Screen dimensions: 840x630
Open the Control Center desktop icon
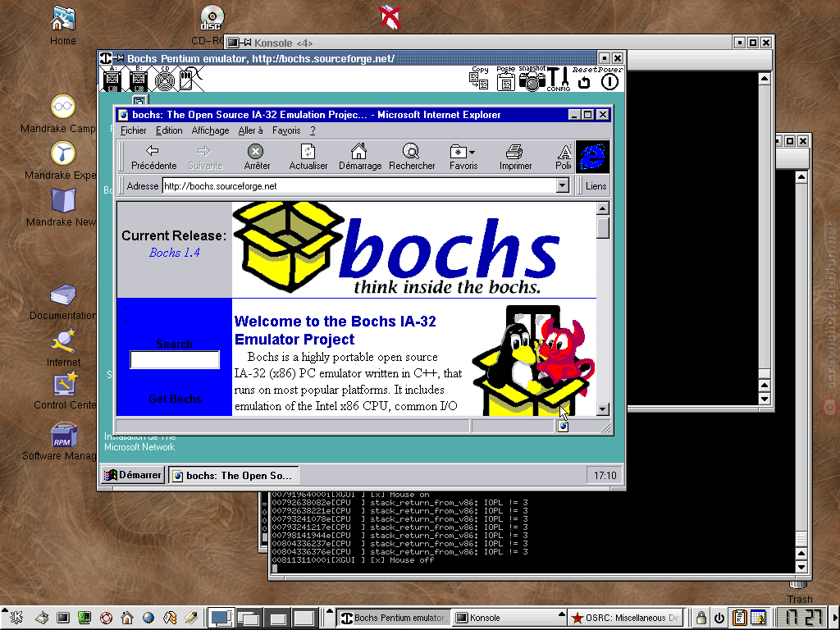point(65,391)
